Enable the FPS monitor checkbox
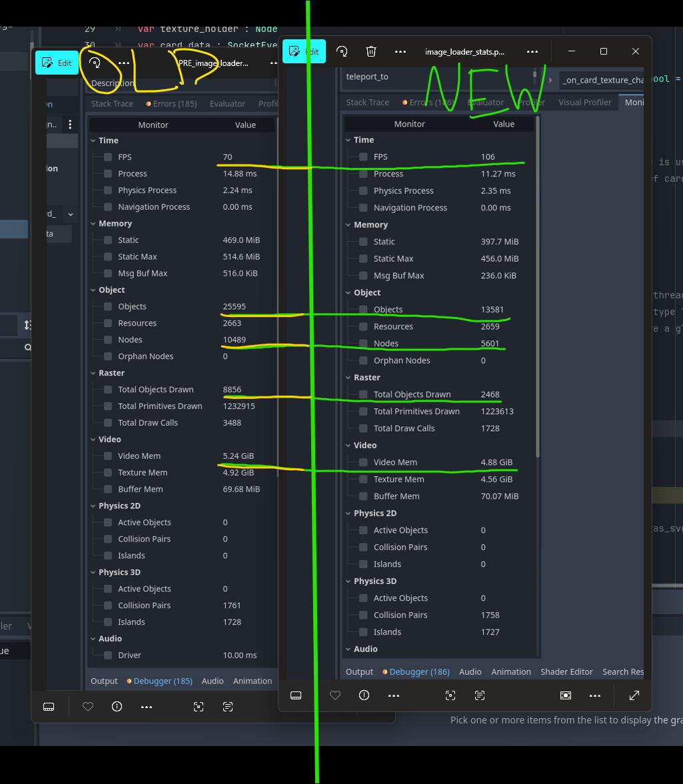This screenshot has height=784, width=683. [x=363, y=157]
